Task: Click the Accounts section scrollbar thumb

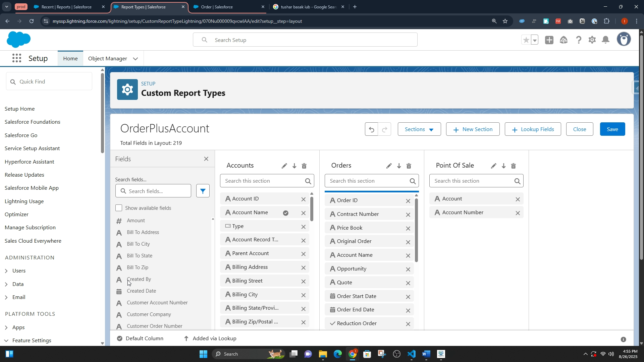Action: 312,208
